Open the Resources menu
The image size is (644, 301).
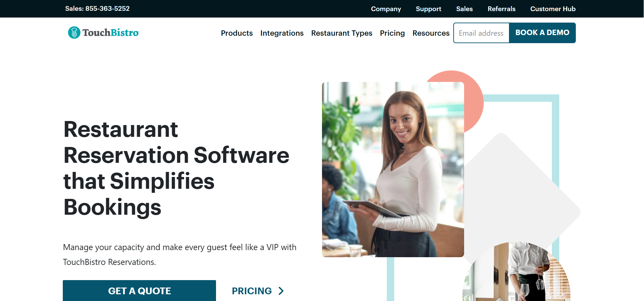point(431,33)
